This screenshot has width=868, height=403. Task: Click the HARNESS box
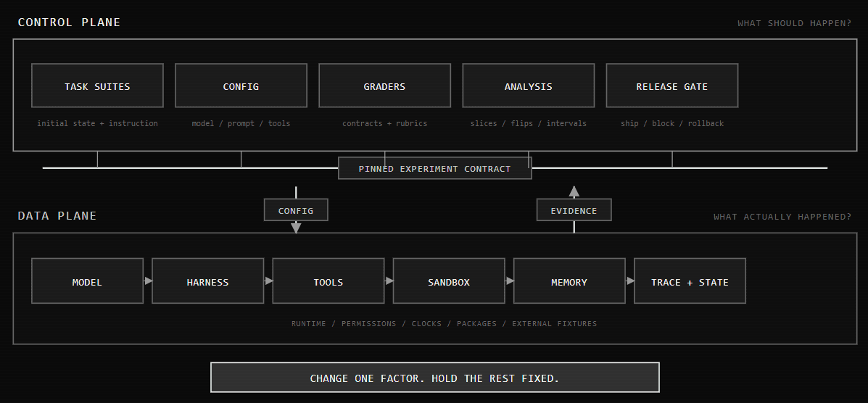(x=207, y=281)
